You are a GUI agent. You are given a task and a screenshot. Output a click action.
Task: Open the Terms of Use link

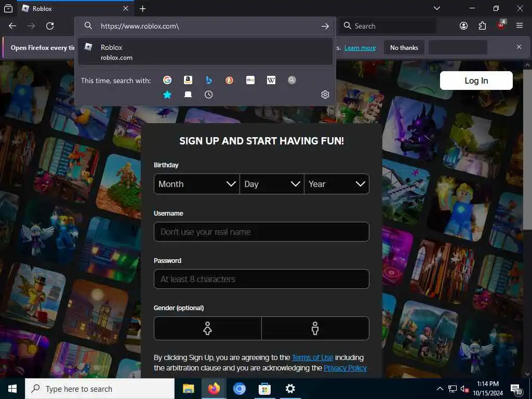[312, 357]
